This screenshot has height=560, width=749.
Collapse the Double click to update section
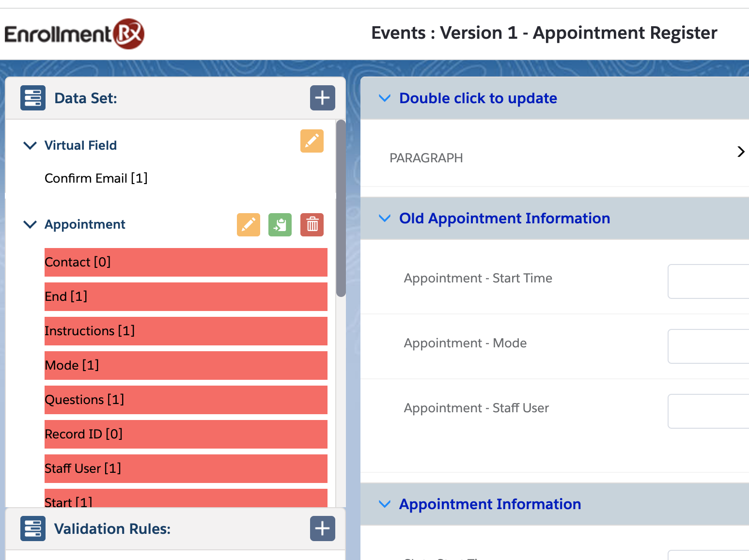click(x=385, y=98)
